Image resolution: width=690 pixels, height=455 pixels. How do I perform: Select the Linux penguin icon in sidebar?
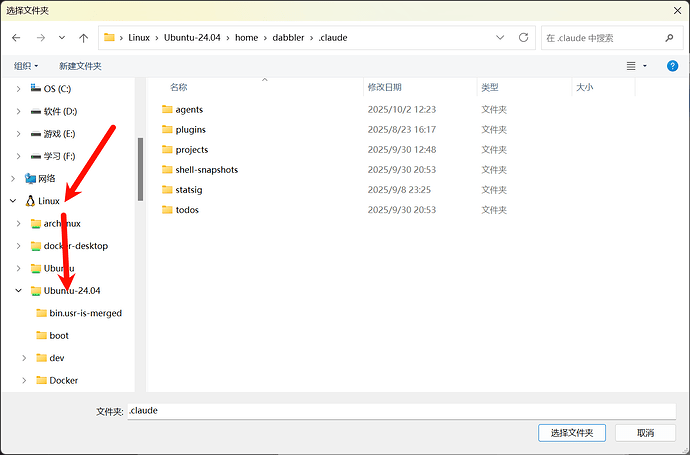pyautogui.click(x=31, y=201)
